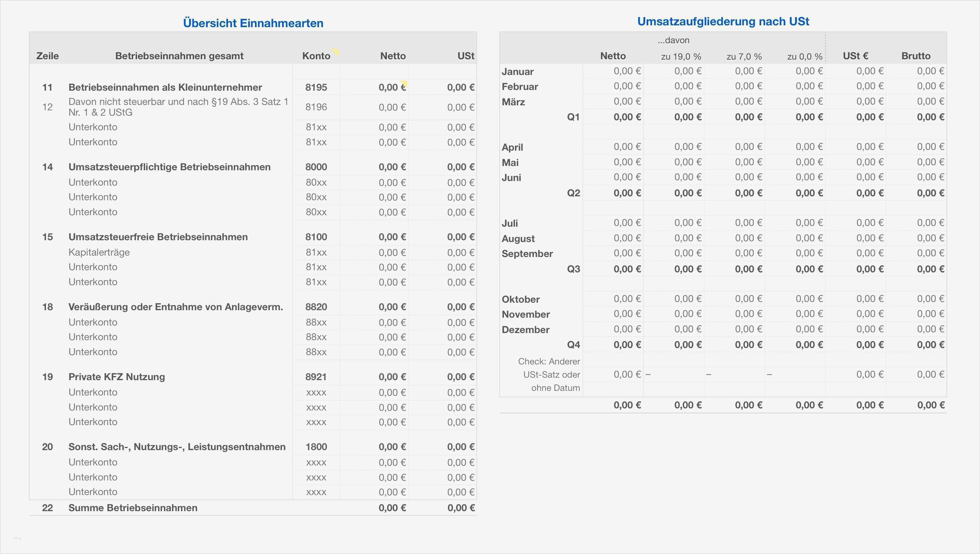The image size is (980, 554).
Task: Click the zu 19,0 % column header
Action: (x=681, y=57)
